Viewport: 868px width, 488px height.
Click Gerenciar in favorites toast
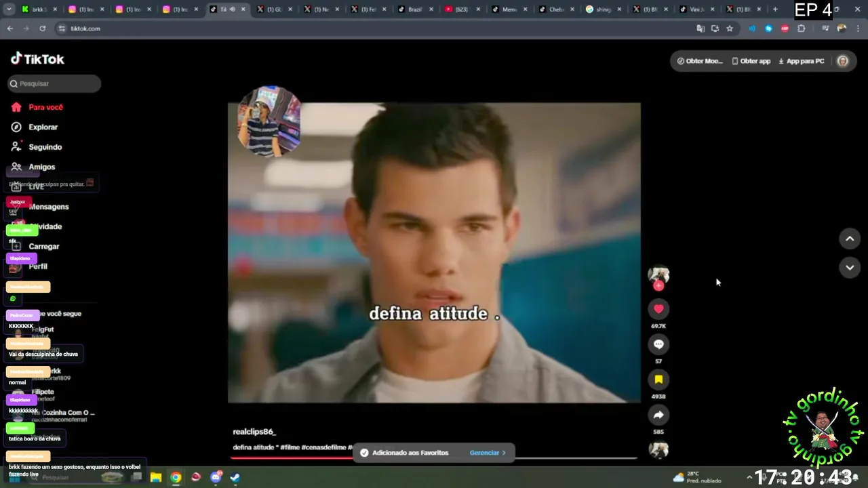click(488, 453)
